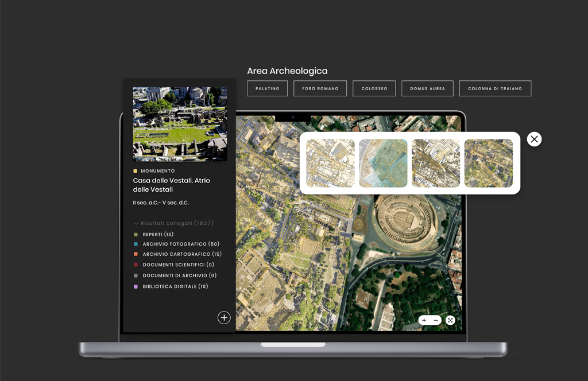Switch to the Foro Romano tab
Image resolution: width=588 pixels, height=381 pixels.
pos(320,88)
